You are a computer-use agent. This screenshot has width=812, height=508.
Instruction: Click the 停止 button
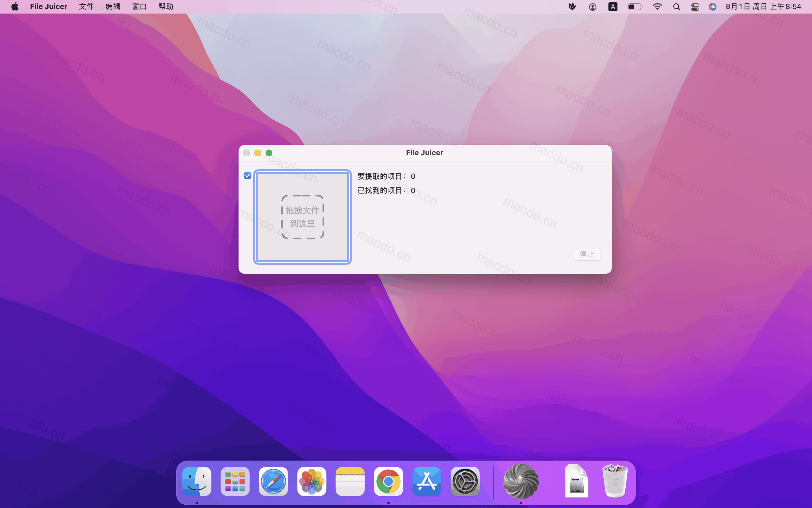coord(587,254)
